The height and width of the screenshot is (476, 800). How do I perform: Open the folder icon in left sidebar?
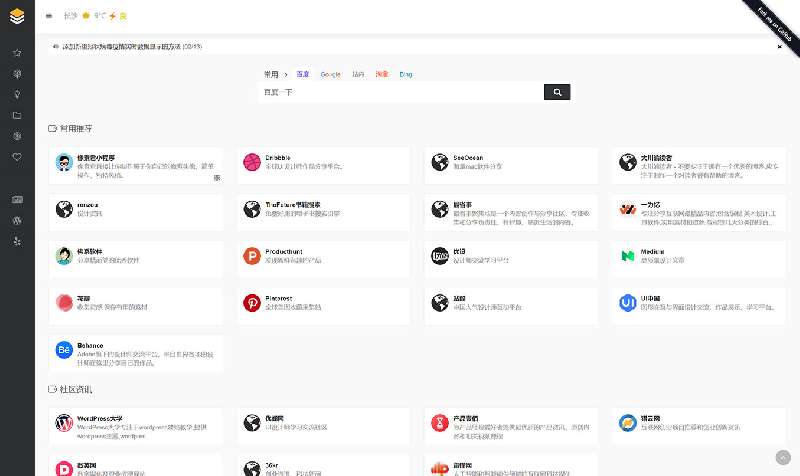tap(17, 115)
